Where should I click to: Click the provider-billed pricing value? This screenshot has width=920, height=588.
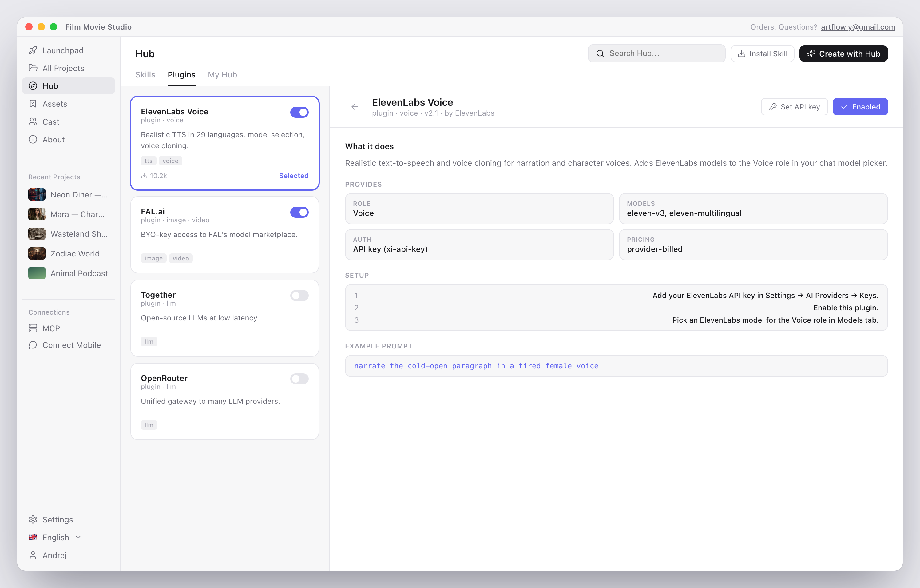click(x=654, y=249)
